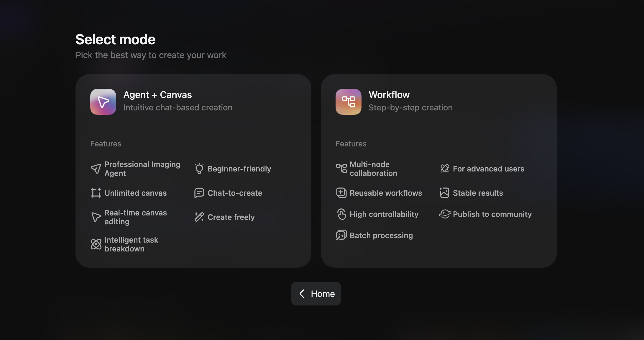Click the magic wand Create freely icon
This screenshot has height=340, width=644.
point(199,217)
